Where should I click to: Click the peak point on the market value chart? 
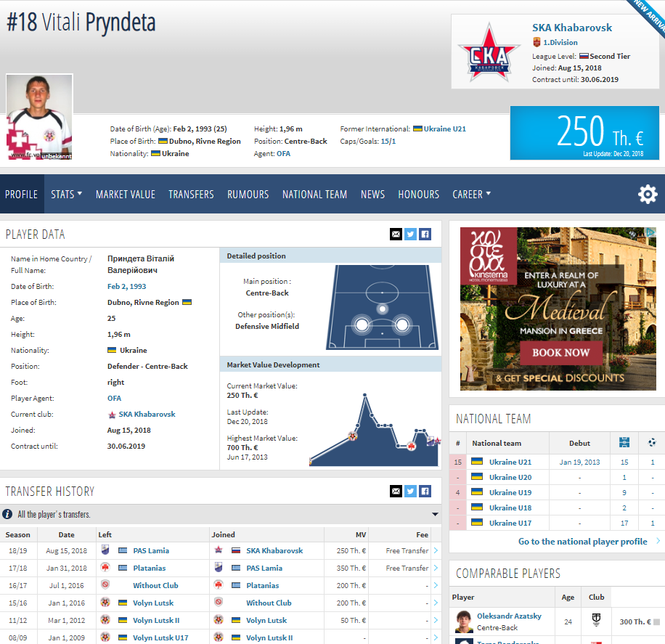click(364, 395)
